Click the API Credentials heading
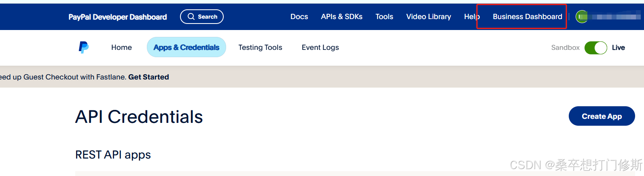Screen dimensions: 644x176 click(x=139, y=117)
